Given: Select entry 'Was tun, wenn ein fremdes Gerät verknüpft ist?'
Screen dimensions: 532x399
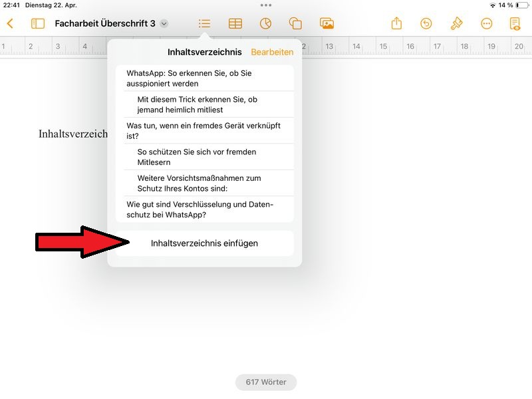Looking at the screenshot, I should click(x=205, y=130).
